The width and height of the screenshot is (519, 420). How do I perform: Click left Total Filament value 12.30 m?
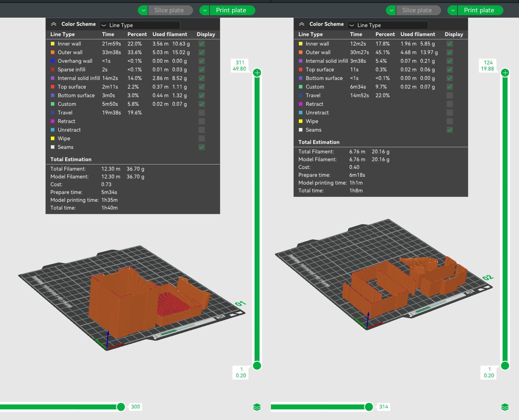pos(111,169)
